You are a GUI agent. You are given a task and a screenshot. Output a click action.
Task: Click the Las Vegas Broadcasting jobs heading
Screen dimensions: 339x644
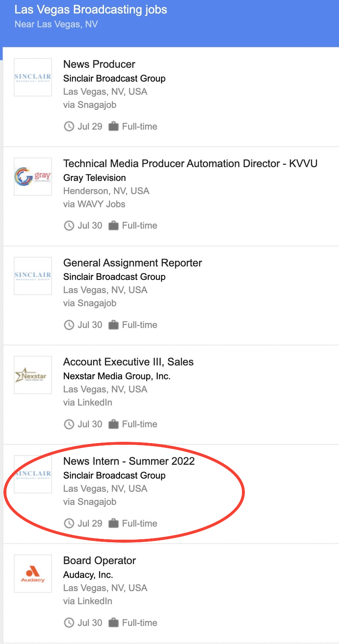(x=91, y=10)
